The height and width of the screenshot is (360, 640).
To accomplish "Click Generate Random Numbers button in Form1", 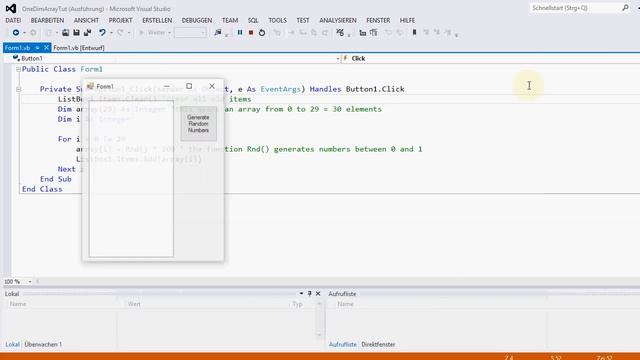I will pyautogui.click(x=198, y=124).
